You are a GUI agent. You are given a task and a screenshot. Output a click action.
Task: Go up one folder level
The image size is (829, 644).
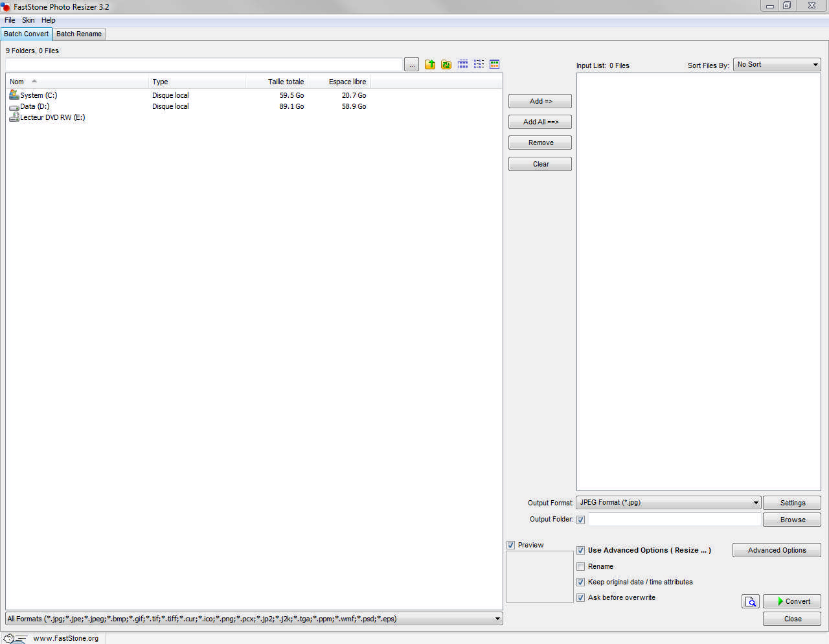[430, 64]
